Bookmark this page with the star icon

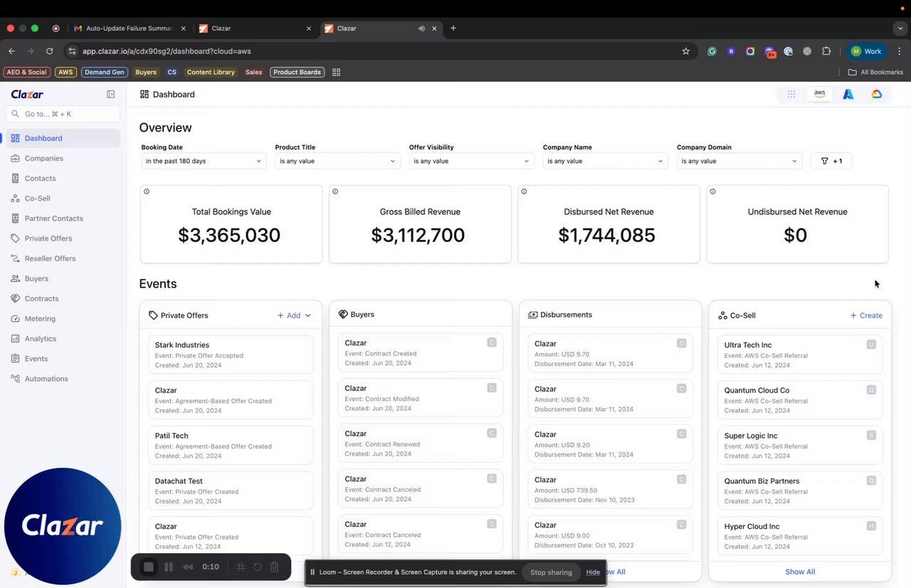(686, 51)
